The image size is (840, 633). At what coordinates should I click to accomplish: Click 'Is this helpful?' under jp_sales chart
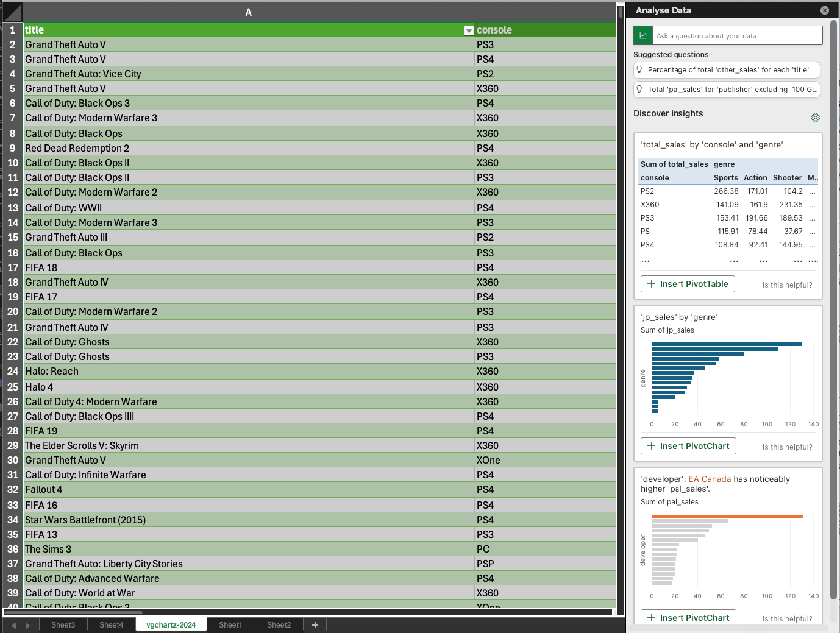tap(787, 447)
